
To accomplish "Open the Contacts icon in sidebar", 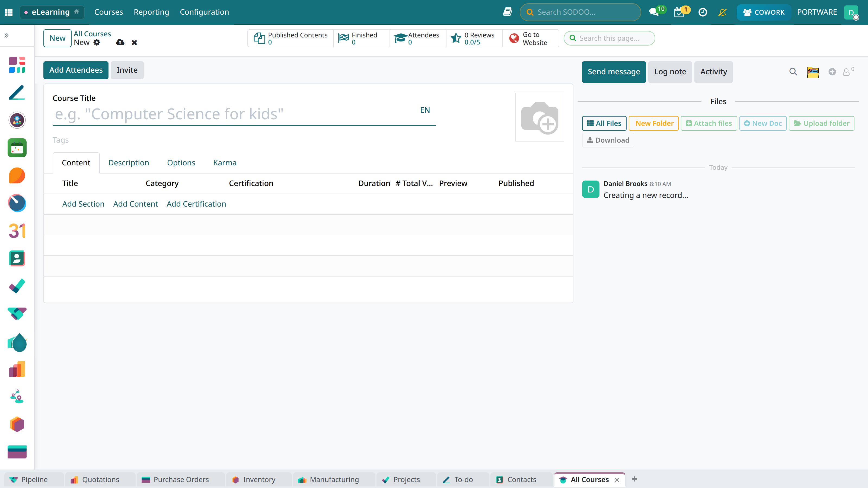I will tap(17, 258).
